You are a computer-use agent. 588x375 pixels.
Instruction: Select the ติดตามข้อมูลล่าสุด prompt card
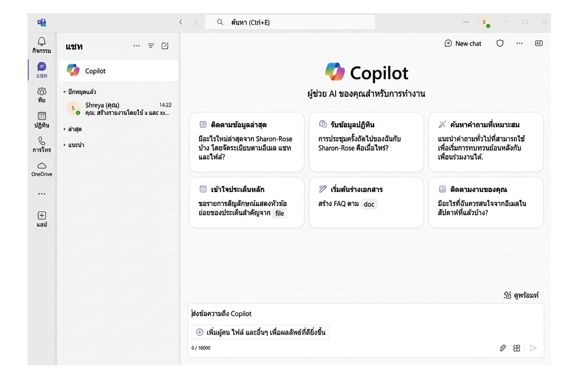coord(247,142)
